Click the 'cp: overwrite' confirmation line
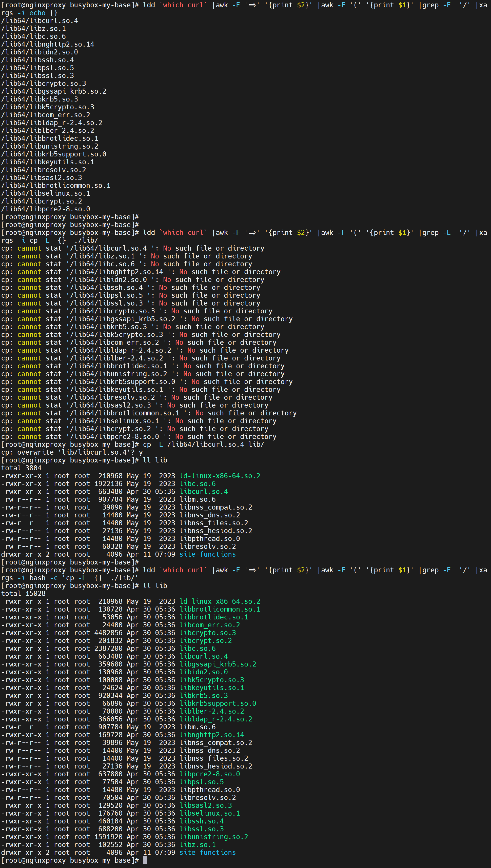Image resolution: width=491 pixels, height=868 pixels. tap(72, 452)
